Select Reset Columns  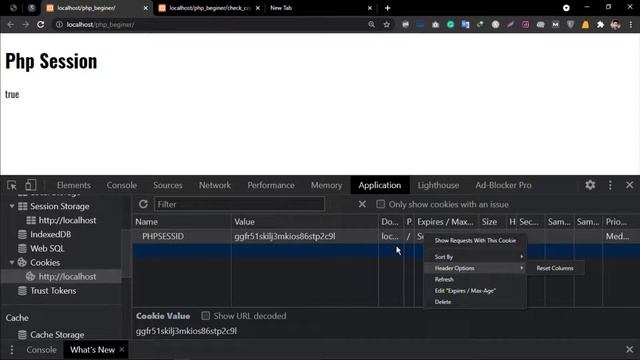pos(555,268)
